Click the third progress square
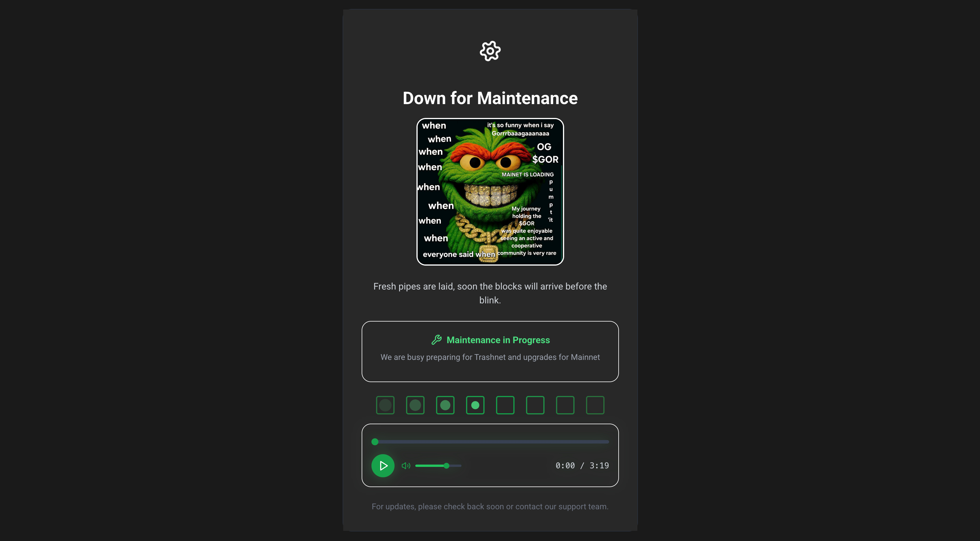The height and width of the screenshot is (541, 980). click(x=445, y=405)
